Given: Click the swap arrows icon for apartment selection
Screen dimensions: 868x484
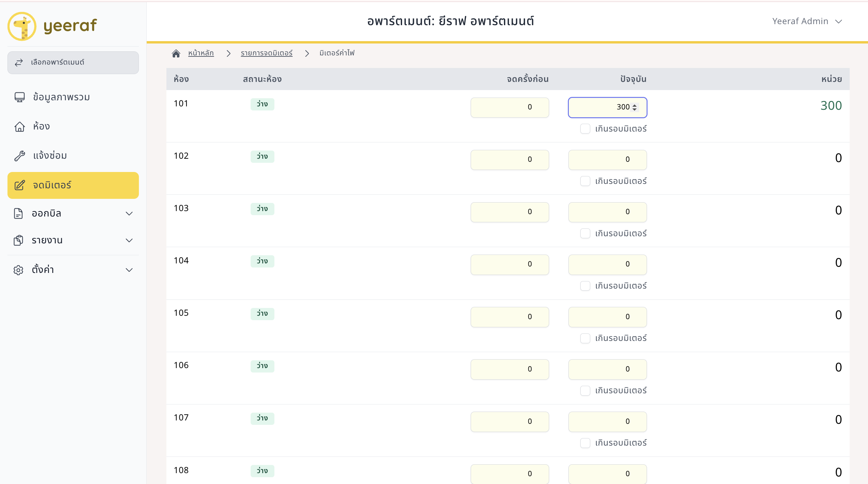Looking at the screenshot, I should (x=19, y=63).
